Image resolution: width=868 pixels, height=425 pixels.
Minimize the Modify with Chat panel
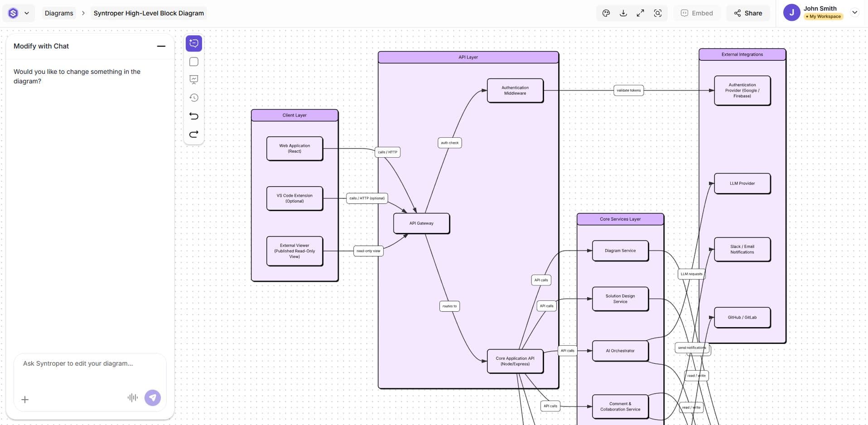(161, 46)
